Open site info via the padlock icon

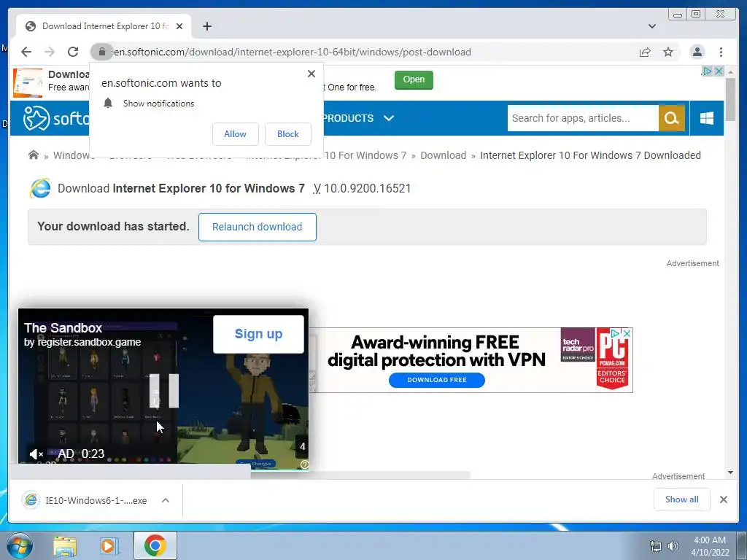[x=101, y=52]
